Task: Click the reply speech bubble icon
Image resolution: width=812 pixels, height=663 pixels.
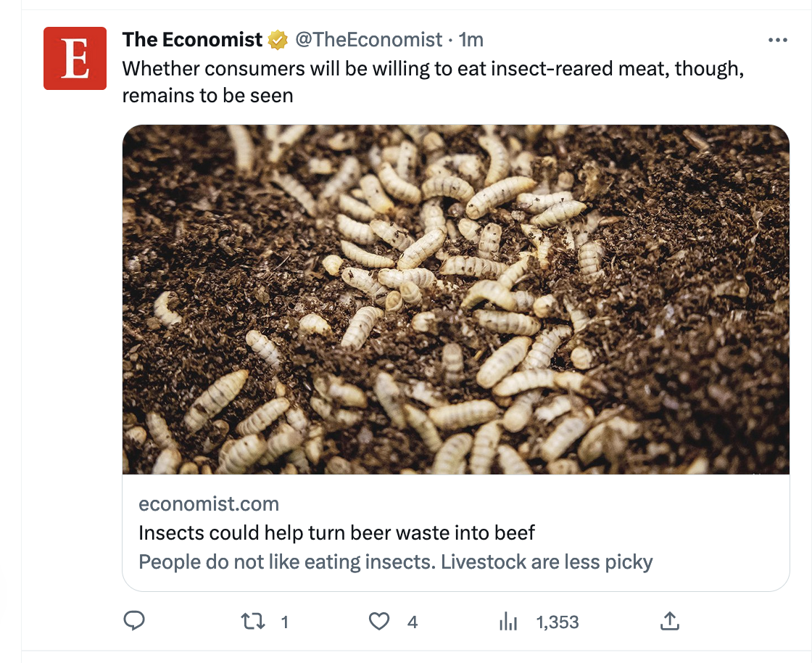Action: [134, 621]
